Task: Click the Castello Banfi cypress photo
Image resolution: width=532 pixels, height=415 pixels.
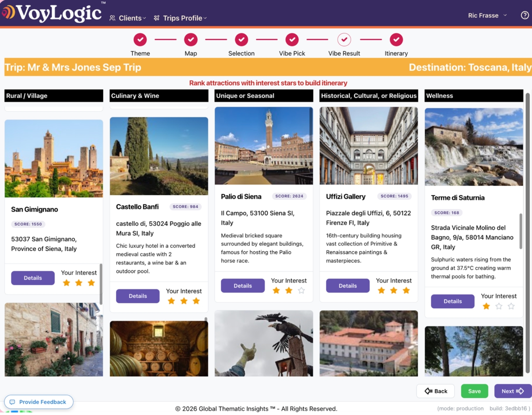Action: (x=159, y=156)
